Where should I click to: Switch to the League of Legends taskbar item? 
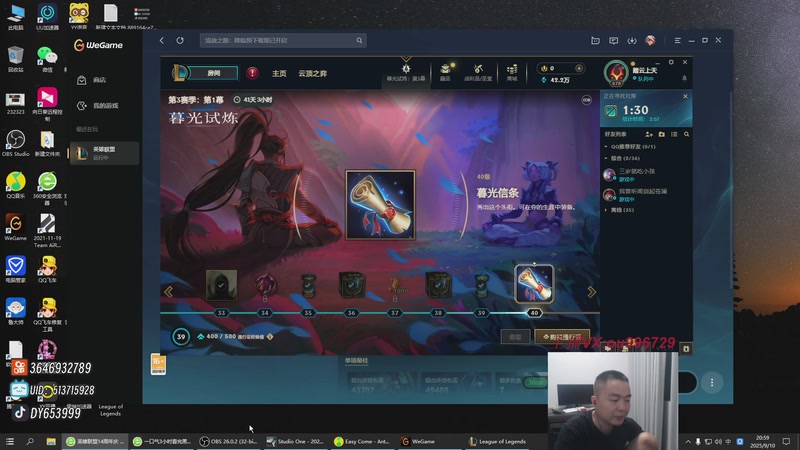(497, 441)
